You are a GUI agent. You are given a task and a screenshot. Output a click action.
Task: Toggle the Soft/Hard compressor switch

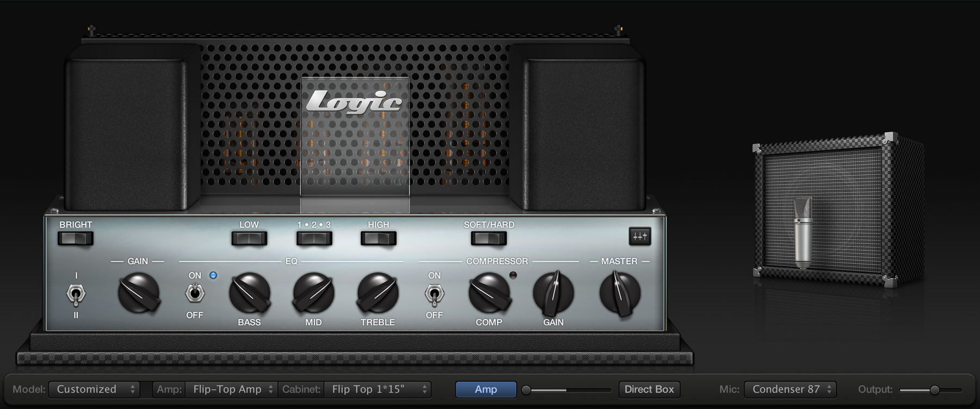click(x=489, y=238)
